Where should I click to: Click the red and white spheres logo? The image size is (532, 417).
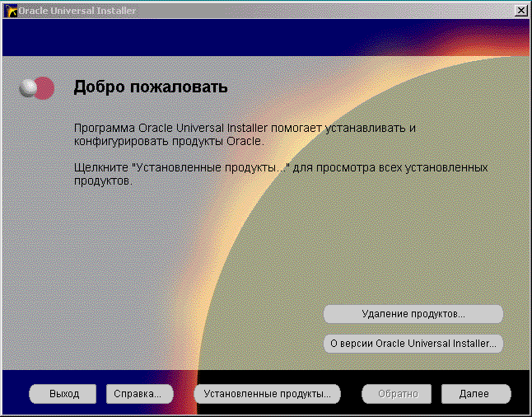(36, 88)
